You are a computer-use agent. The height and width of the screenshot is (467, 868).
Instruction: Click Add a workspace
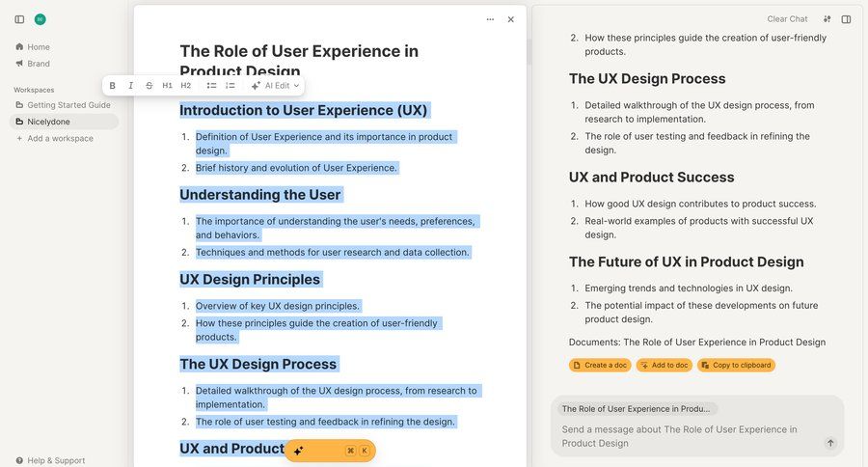click(x=54, y=139)
